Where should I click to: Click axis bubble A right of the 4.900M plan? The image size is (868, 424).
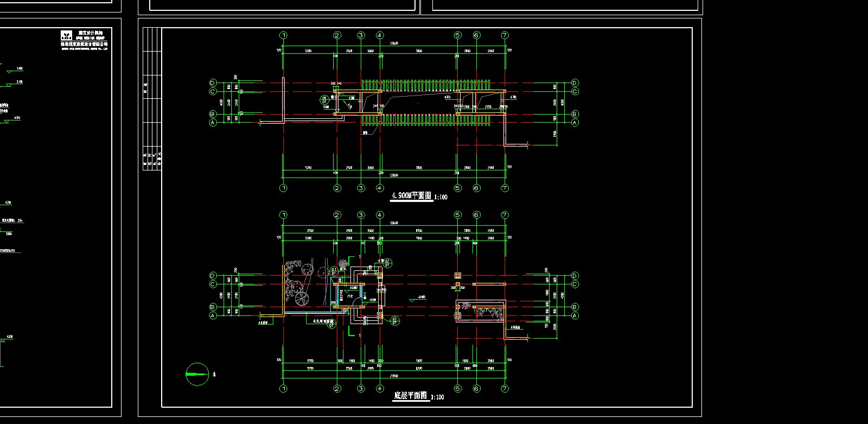pyautogui.click(x=575, y=123)
